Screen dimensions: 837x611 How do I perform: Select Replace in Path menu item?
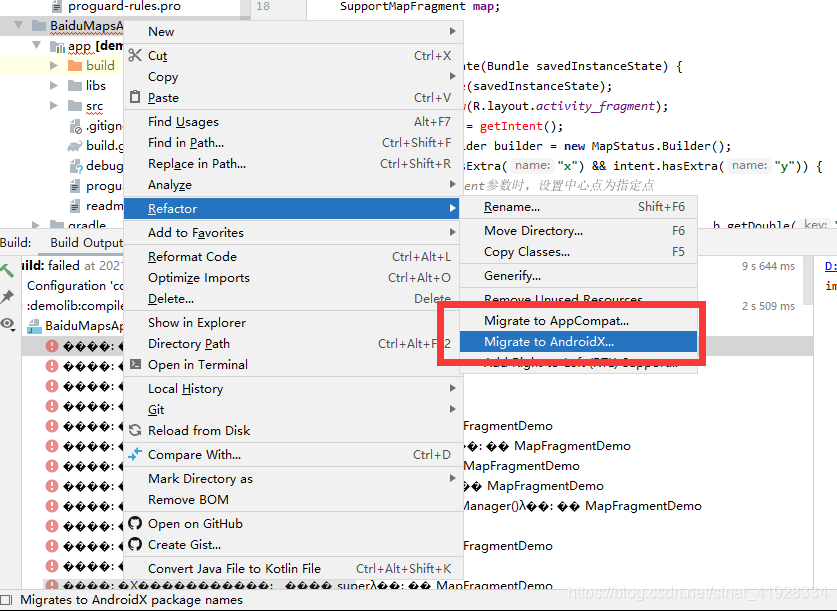pos(293,163)
